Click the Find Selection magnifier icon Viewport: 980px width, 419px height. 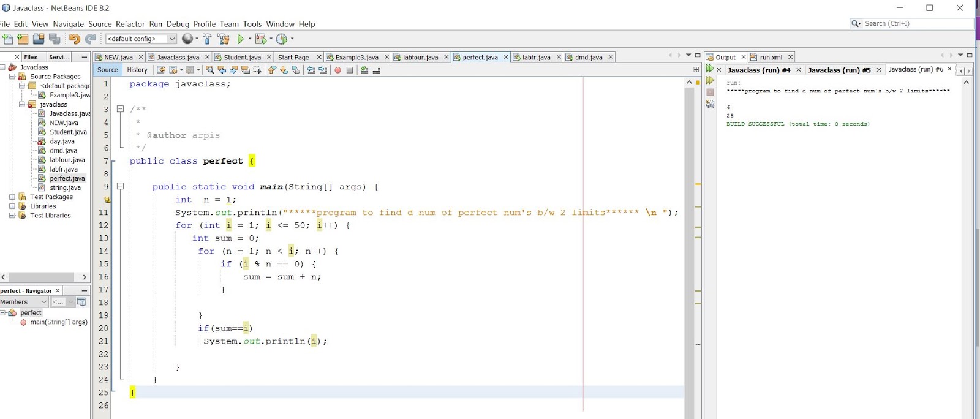210,70
